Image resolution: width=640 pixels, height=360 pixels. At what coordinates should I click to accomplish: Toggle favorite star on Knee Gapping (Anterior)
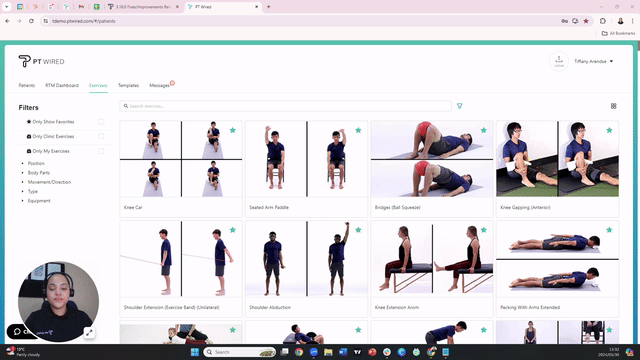(x=609, y=130)
